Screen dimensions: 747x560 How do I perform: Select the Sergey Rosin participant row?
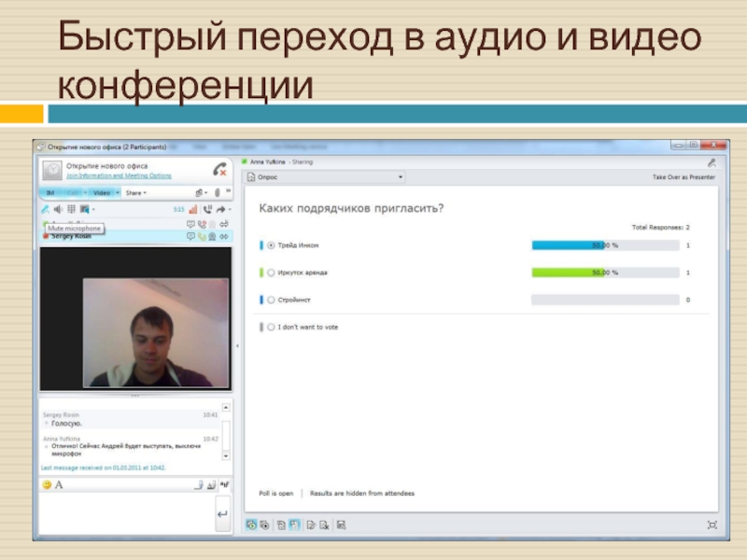136,236
